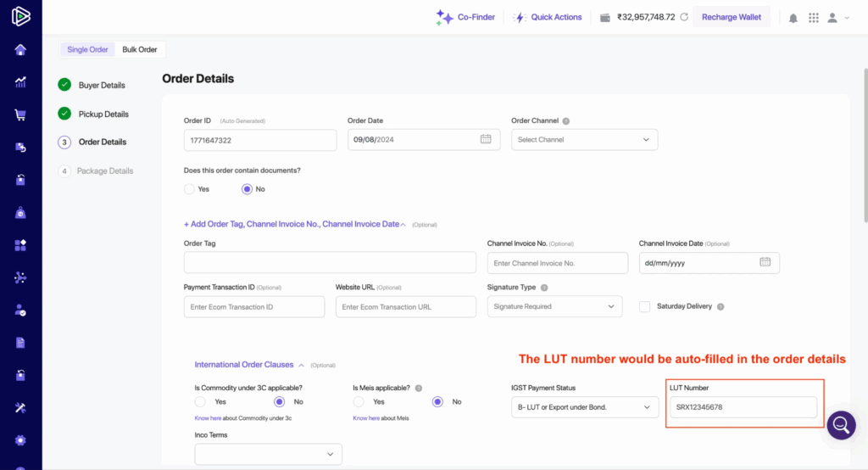The image size is (868, 470).
Task: Expand the Signature Type dropdown
Action: pyautogui.click(x=554, y=307)
